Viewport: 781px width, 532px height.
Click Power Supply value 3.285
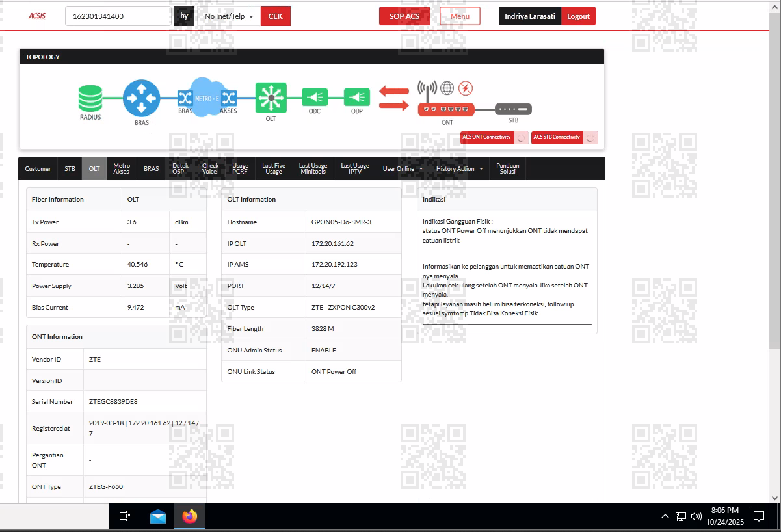pyautogui.click(x=135, y=286)
